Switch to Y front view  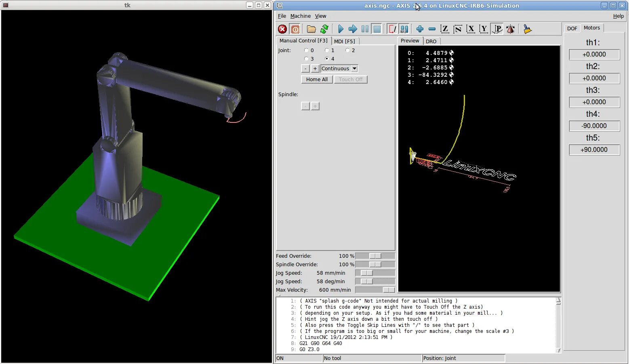coord(484,29)
